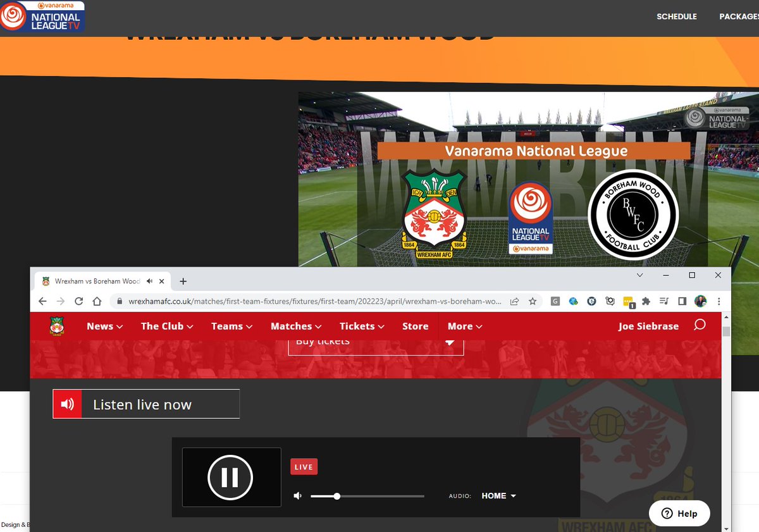Click the gray G extension icon
Screen dimensions: 759x532
click(555, 302)
